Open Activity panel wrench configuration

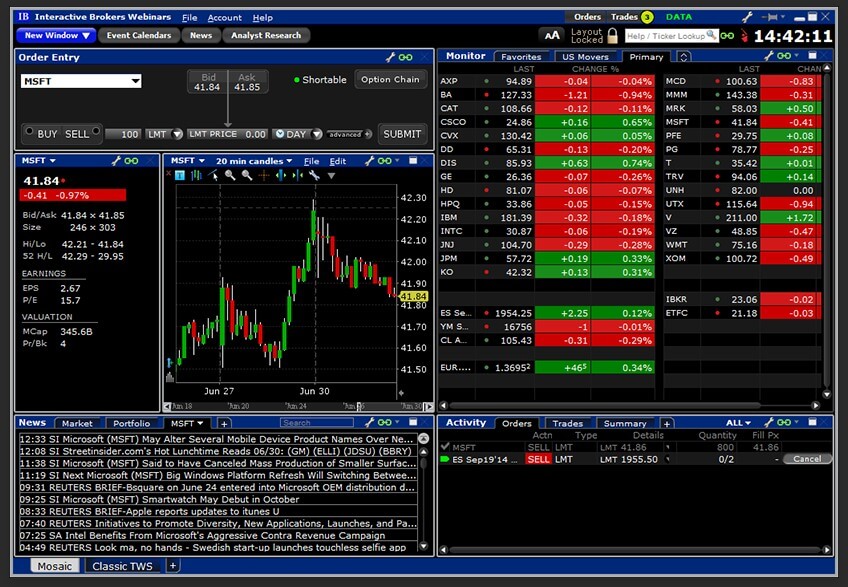click(768, 422)
